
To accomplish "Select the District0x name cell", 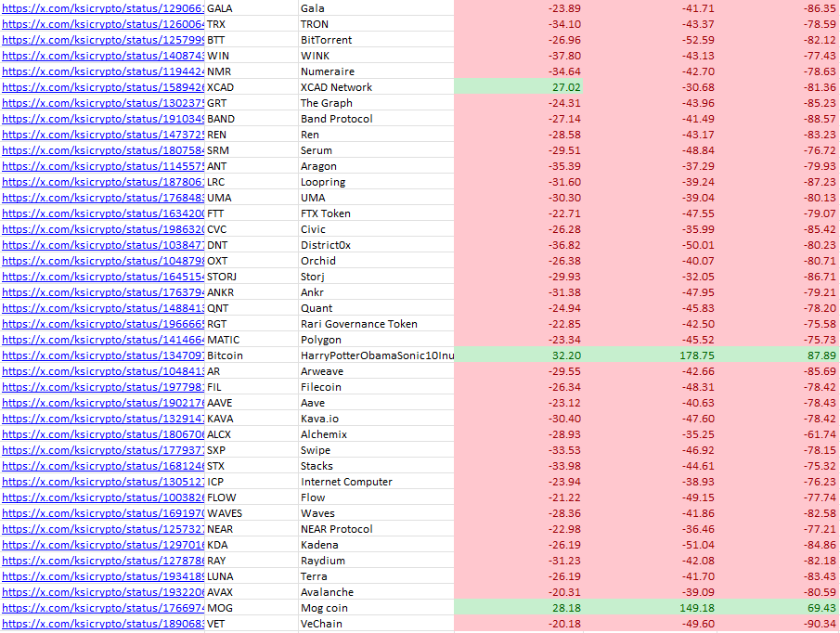I will (376, 245).
